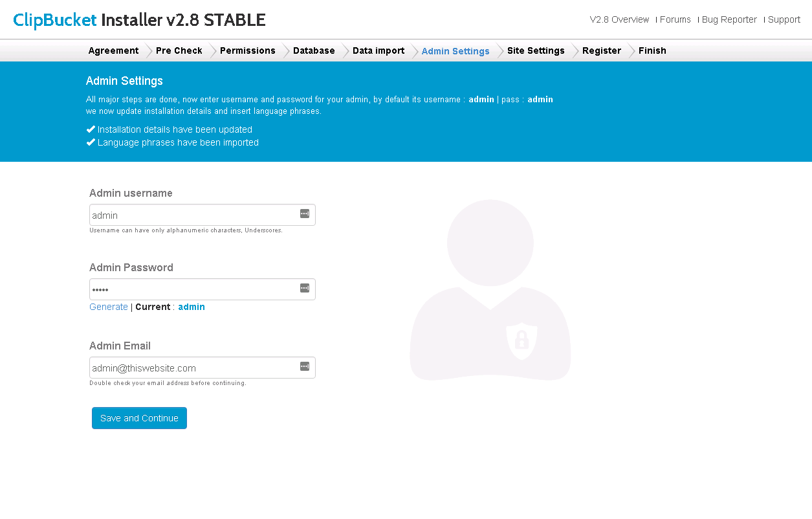
Task: Select the Permissions step
Action: pos(248,50)
